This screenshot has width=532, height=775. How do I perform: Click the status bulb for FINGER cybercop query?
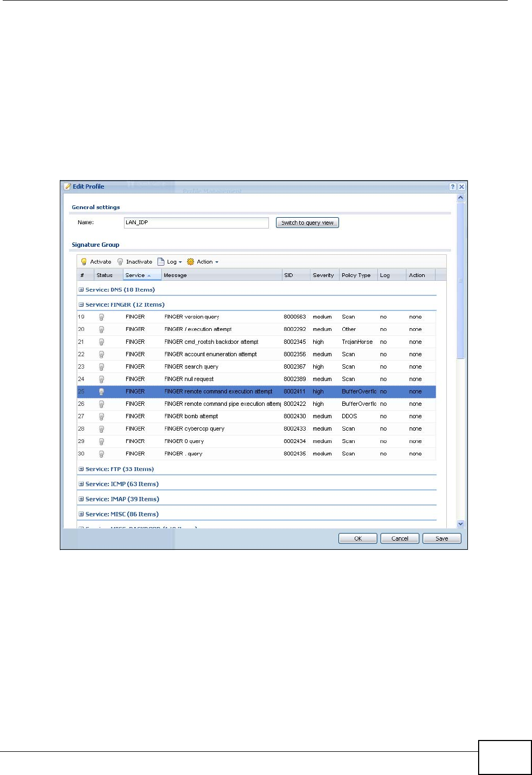(101, 428)
